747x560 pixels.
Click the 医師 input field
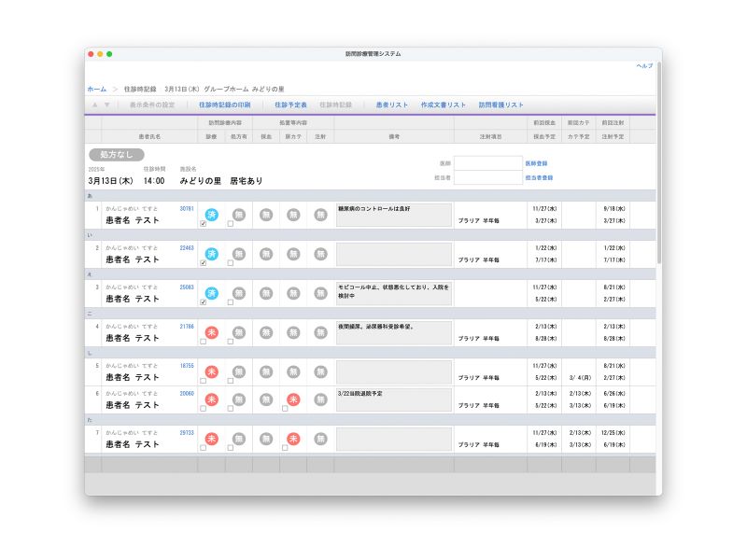pos(488,163)
